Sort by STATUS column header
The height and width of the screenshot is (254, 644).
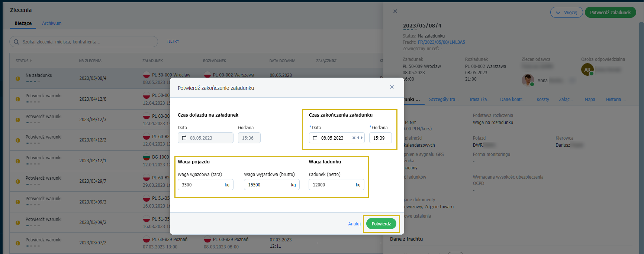pos(24,61)
